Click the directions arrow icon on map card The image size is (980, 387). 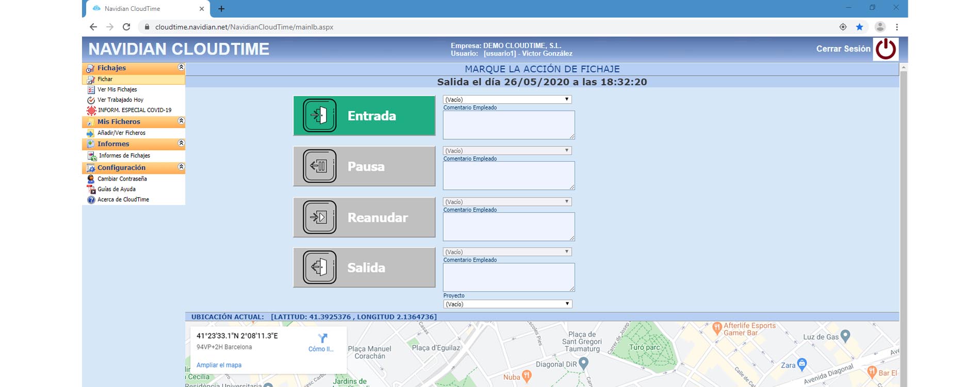point(322,338)
